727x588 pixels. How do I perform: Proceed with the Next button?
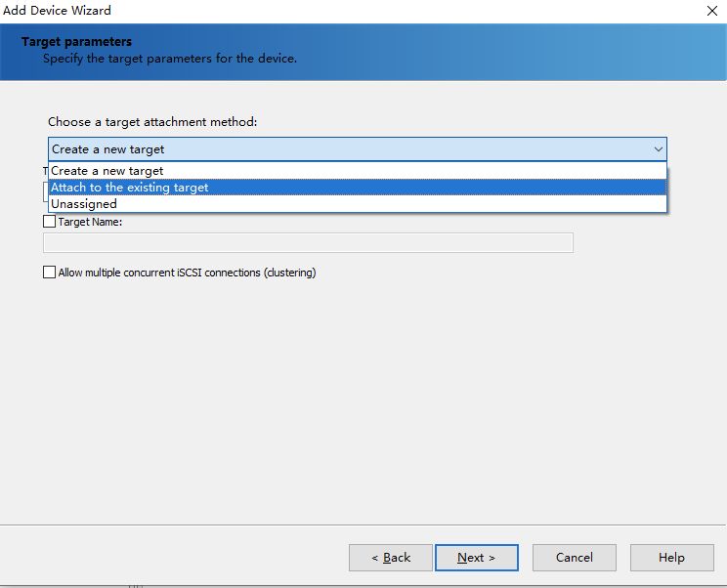(x=477, y=558)
